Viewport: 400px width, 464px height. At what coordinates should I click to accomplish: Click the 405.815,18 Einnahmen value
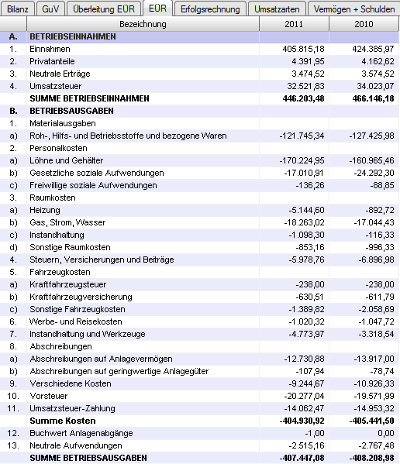[303, 49]
